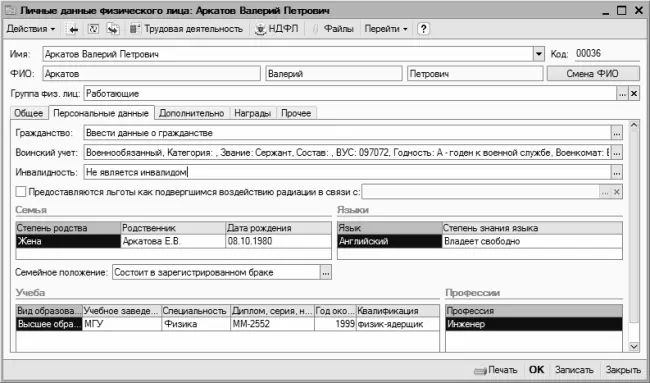Select Английский in languages table
Image resolution: width=650 pixels, height=383 pixels.
(390, 241)
